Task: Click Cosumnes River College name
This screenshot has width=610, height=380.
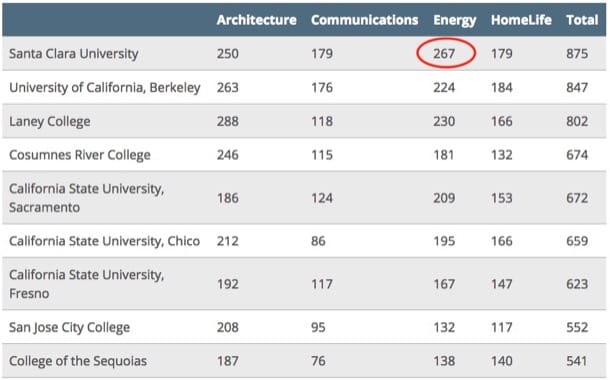Action: pyautogui.click(x=79, y=155)
